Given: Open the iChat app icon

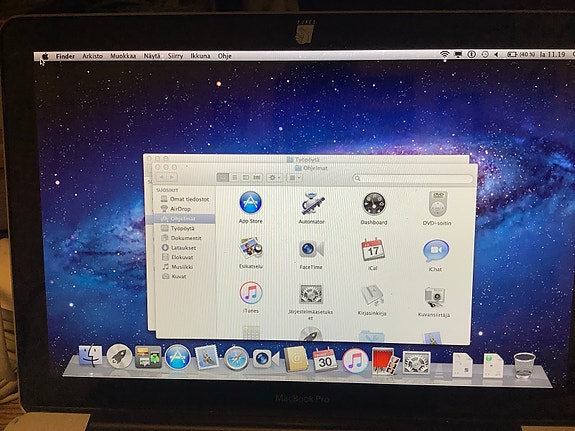Looking at the screenshot, I should (436, 251).
